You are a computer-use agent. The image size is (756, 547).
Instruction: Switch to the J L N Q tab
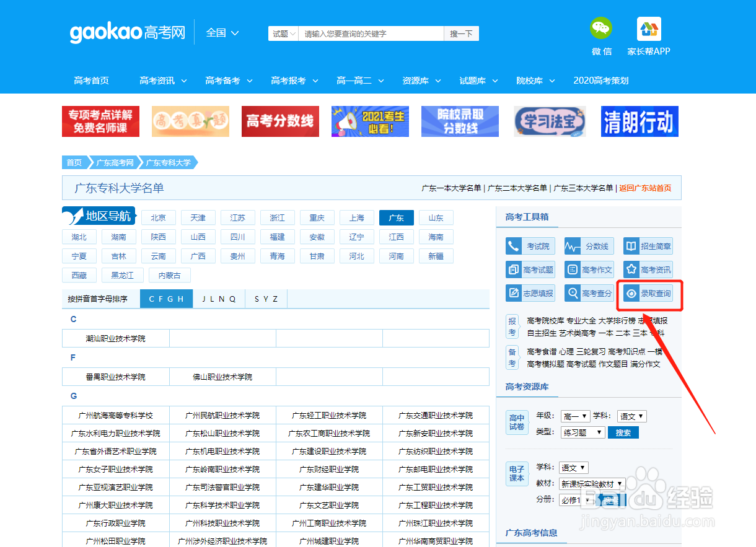[219, 299]
